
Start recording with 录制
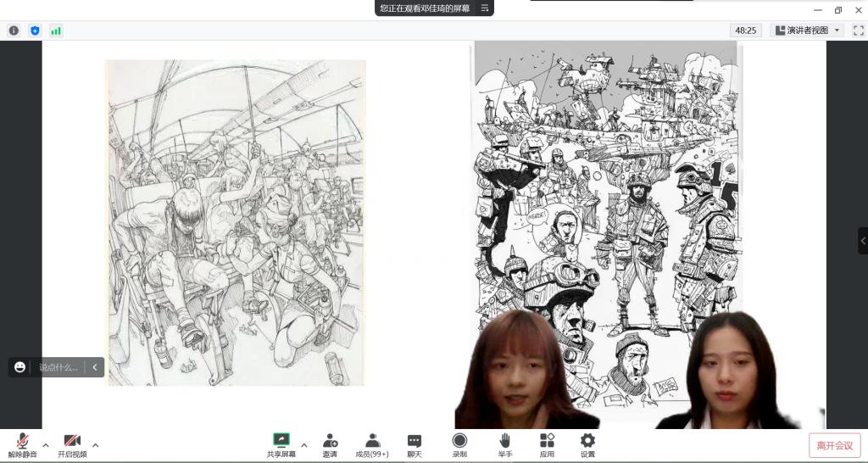459,445
